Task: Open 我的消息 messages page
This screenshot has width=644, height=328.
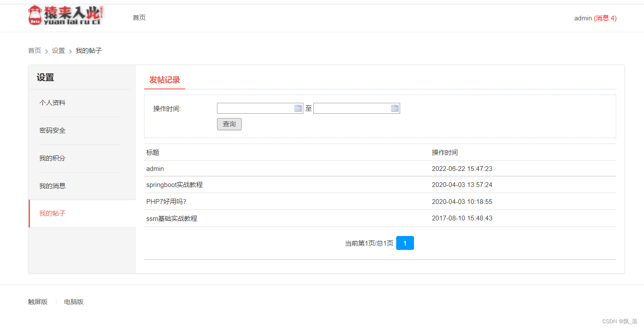Action: 53,186
